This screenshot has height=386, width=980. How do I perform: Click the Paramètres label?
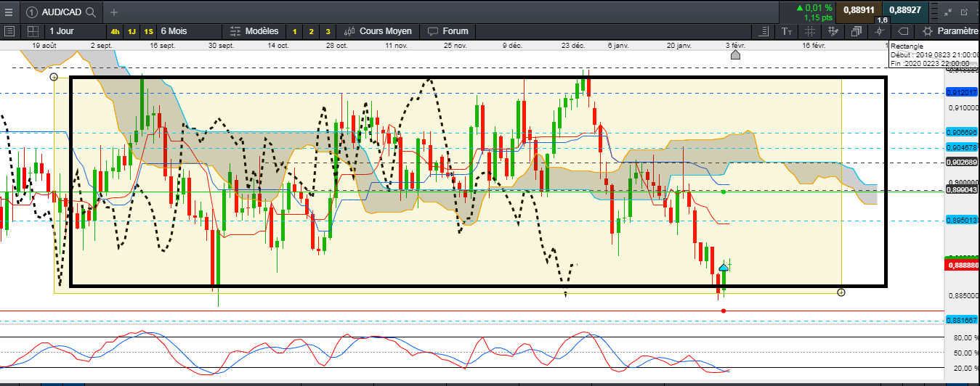tap(958, 31)
